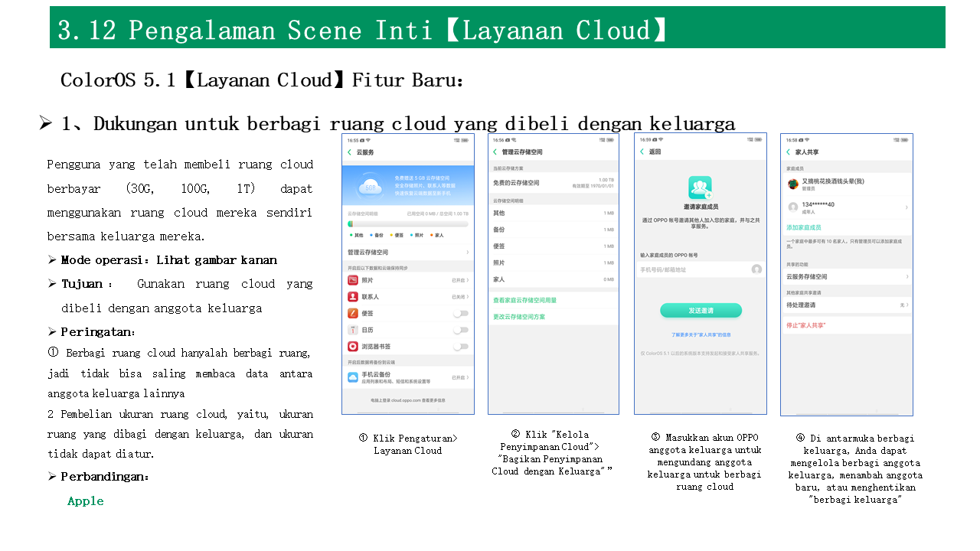Tap the Contacts (联系人) icon
The height and width of the screenshot is (551, 980).
(353, 297)
